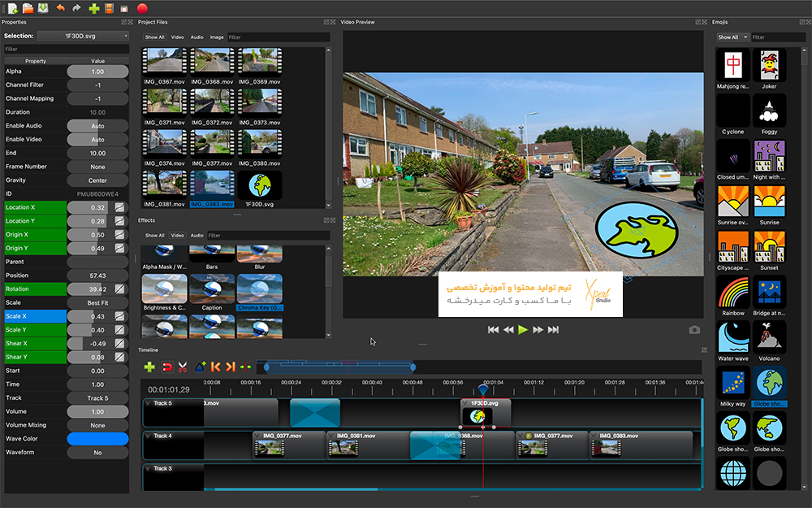This screenshot has height=508, width=812.
Task: Expand the Track 4 menu arrow
Action: 148,436
